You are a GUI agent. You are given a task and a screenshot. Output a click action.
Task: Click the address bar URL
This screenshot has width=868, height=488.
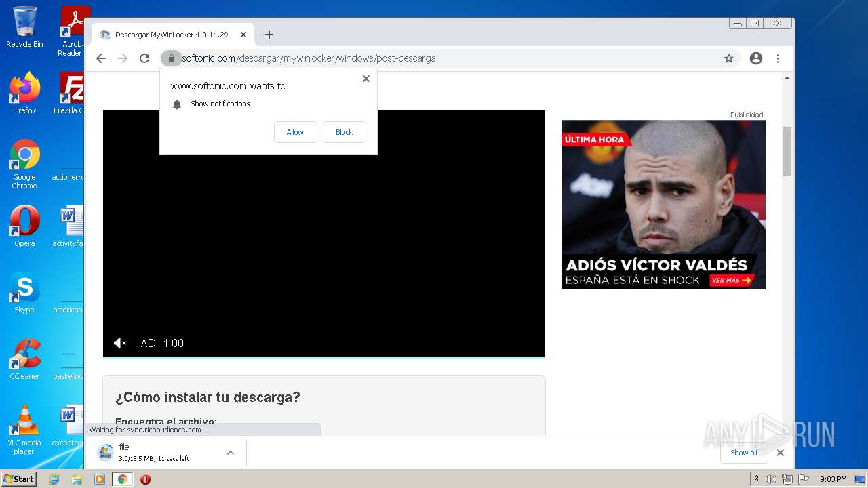(309, 58)
